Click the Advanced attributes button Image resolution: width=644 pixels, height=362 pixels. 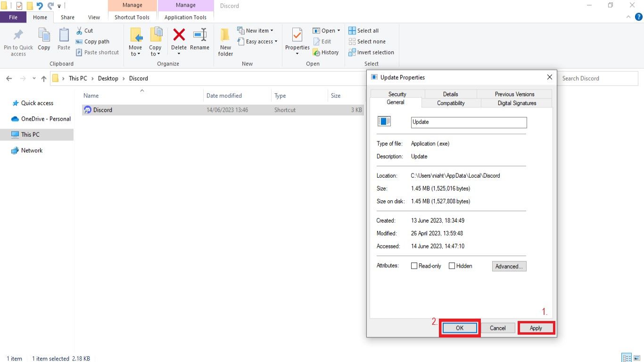click(509, 266)
